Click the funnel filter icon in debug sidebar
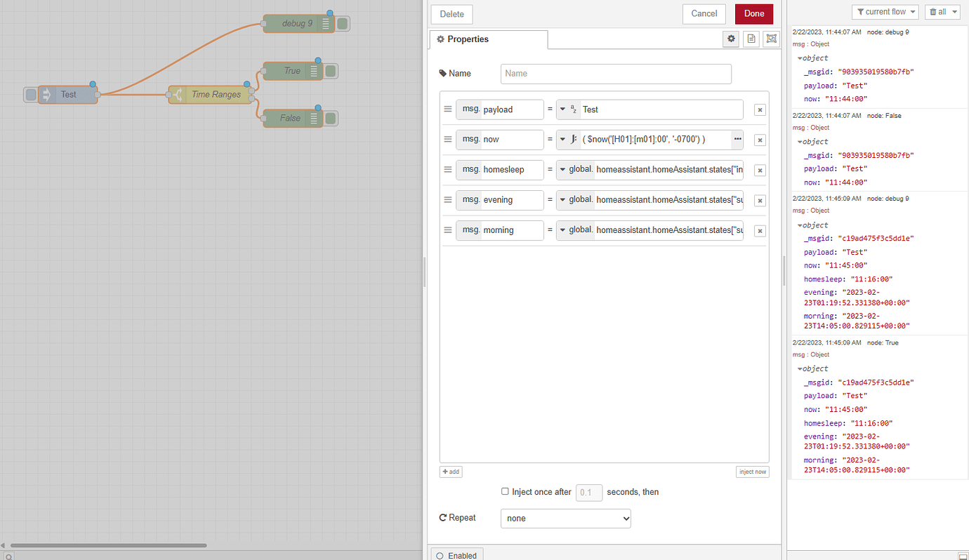This screenshot has width=969, height=560. [x=860, y=11]
